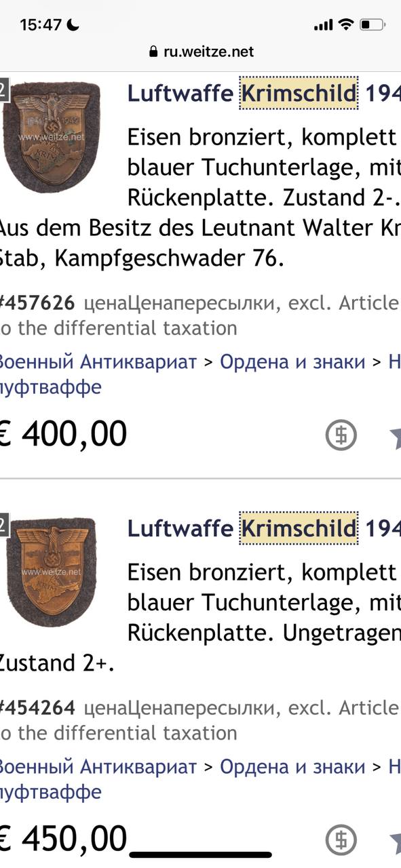Viewport: 401px width, 868px height.
Task: Open second Luftwaffe Krimschild listing title
Action: (x=264, y=527)
